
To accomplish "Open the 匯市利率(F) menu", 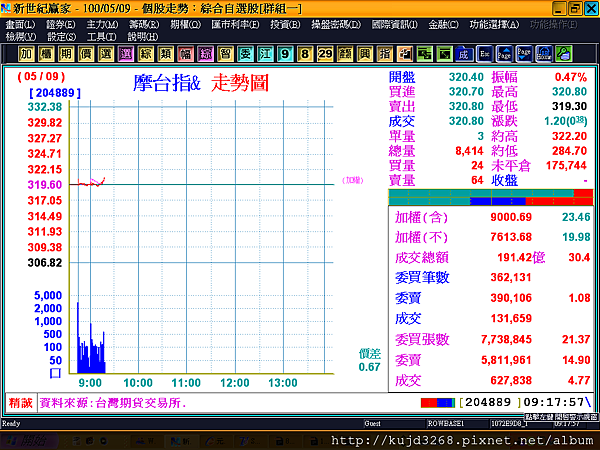I will click(235, 24).
